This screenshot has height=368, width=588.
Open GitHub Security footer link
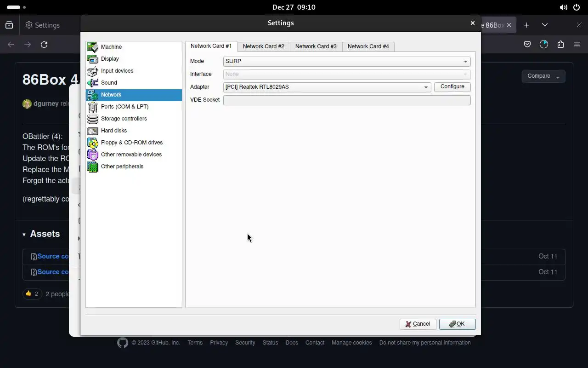(x=245, y=343)
